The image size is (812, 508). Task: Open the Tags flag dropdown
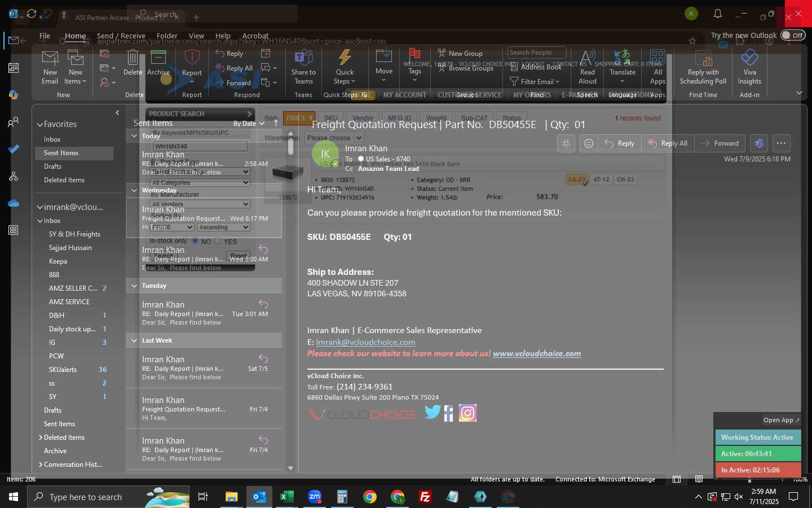point(414,66)
